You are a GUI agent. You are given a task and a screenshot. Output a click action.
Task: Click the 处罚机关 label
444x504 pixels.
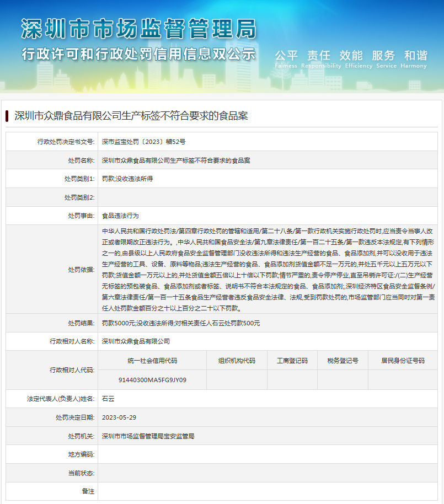81,436
